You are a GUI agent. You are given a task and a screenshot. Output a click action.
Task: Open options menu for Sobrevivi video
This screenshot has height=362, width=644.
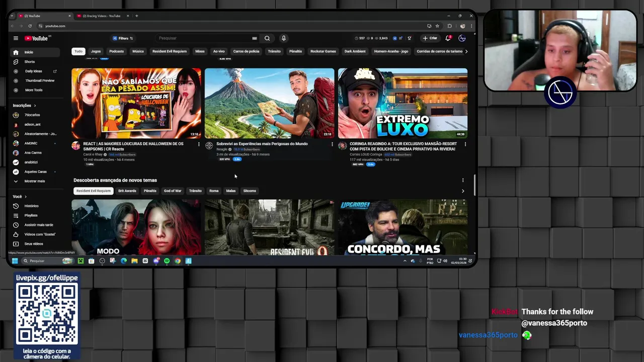coord(332,144)
